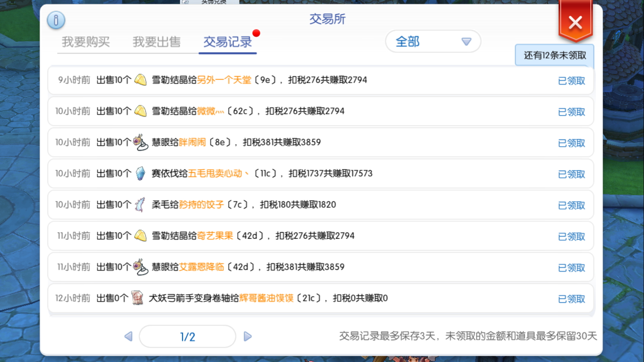Viewport: 644px width, 362px height.
Task: Click 雪勒结晶 icon in 奇艺果果 record
Action: [140, 236]
